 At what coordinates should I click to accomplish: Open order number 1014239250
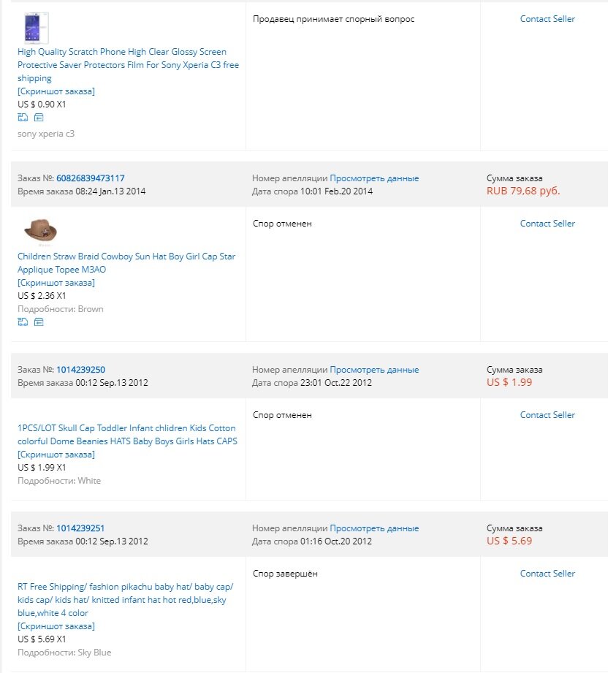coord(80,370)
